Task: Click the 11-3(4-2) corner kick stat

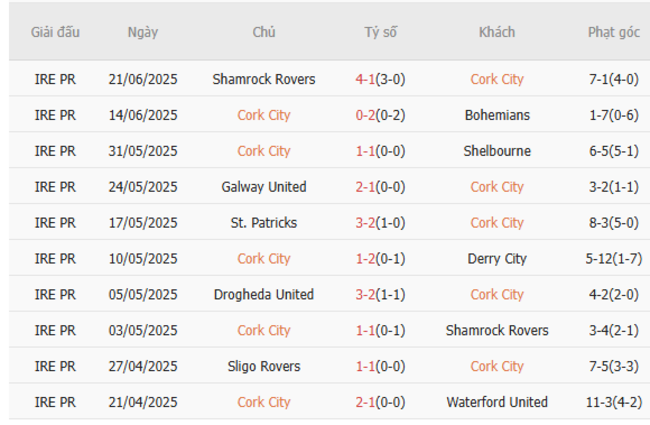Action: point(613,403)
